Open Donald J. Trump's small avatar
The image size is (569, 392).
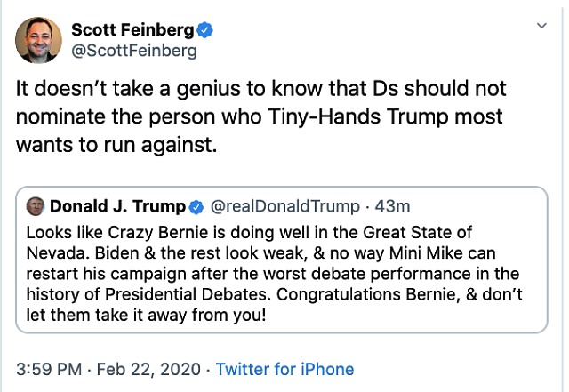[x=36, y=206]
